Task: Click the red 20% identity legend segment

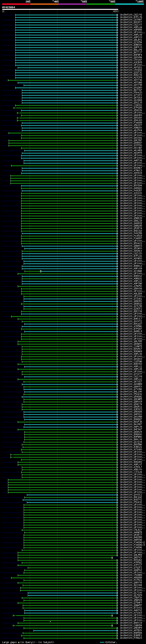Action: tap(16, 4)
